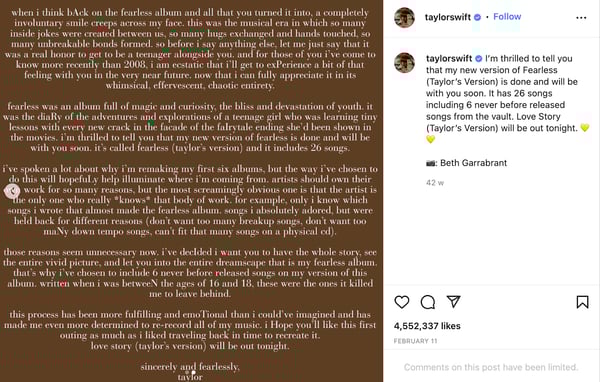This screenshot has width=600, height=382.
Task: Click the handwritten letter image
Action: tap(191, 191)
